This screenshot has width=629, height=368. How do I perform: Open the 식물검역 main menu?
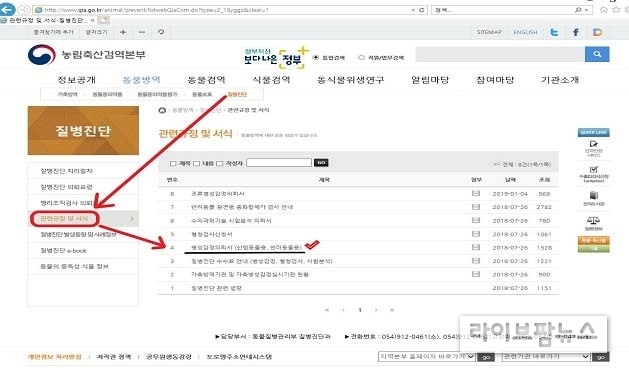pos(271,80)
